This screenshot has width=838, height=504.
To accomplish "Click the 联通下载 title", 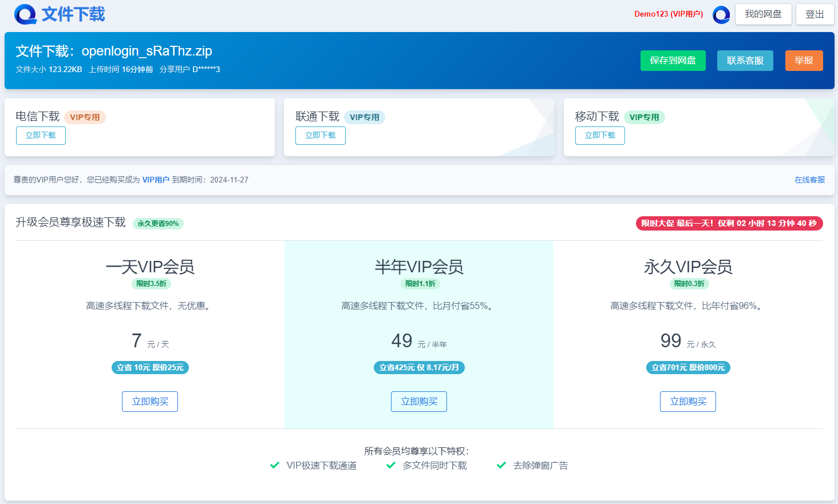I will [x=318, y=117].
